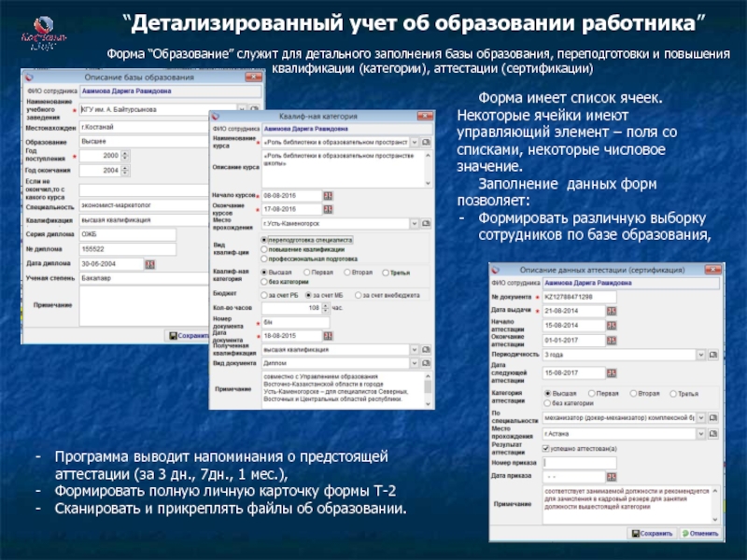The image size is (747, 560).
Task: Open calendar for Окончание аттестации date
Action: tap(612, 341)
